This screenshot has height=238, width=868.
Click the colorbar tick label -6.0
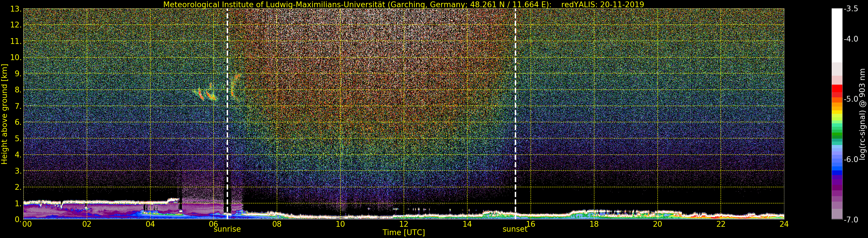point(851,159)
